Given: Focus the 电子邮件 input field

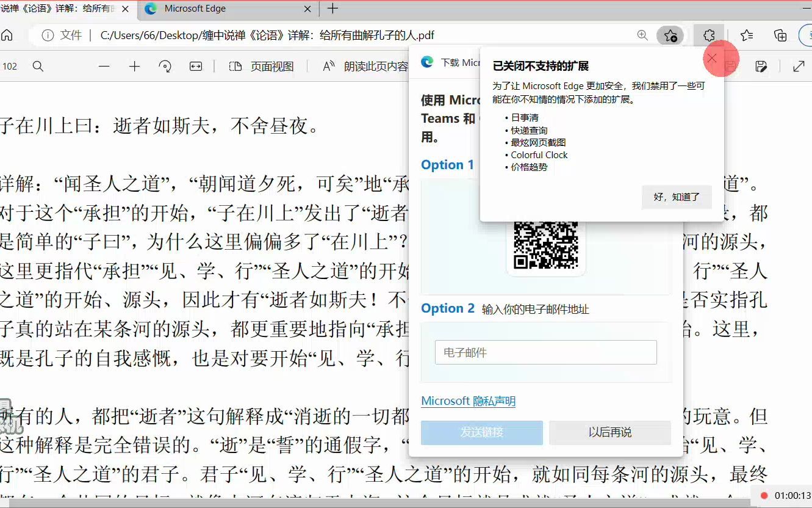Looking at the screenshot, I should 545,352.
